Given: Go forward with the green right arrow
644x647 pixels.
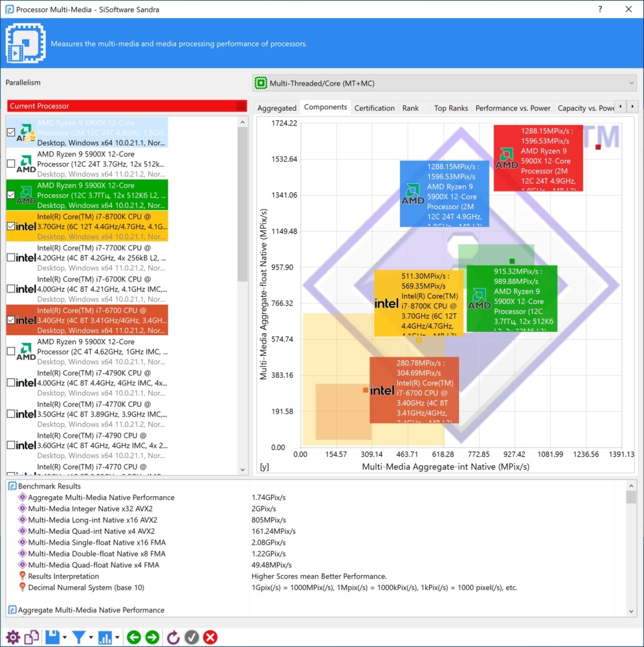Looking at the screenshot, I should 152,637.
